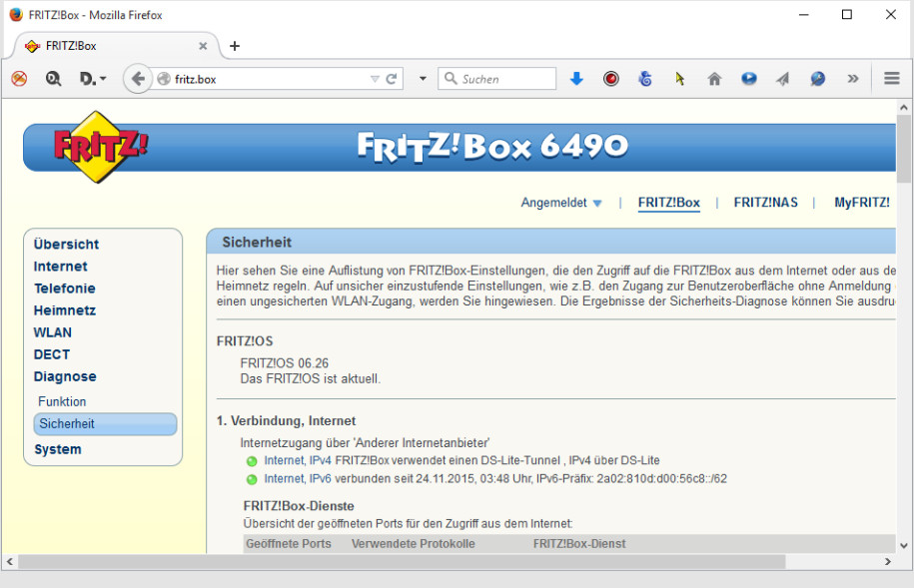Screen dimensions: 914x588
Task: Open Heimnetz in the sidebar menu
Action: pyautogui.click(x=64, y=310)
